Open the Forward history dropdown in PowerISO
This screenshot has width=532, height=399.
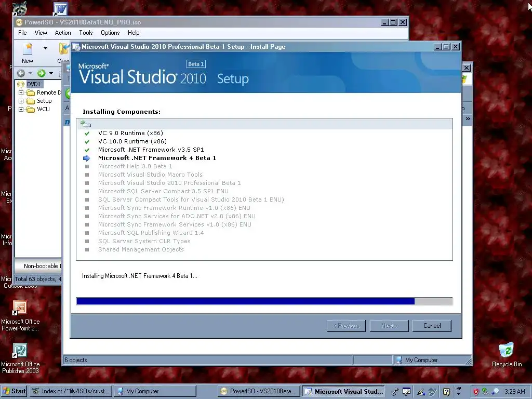[x=51, y=73]
